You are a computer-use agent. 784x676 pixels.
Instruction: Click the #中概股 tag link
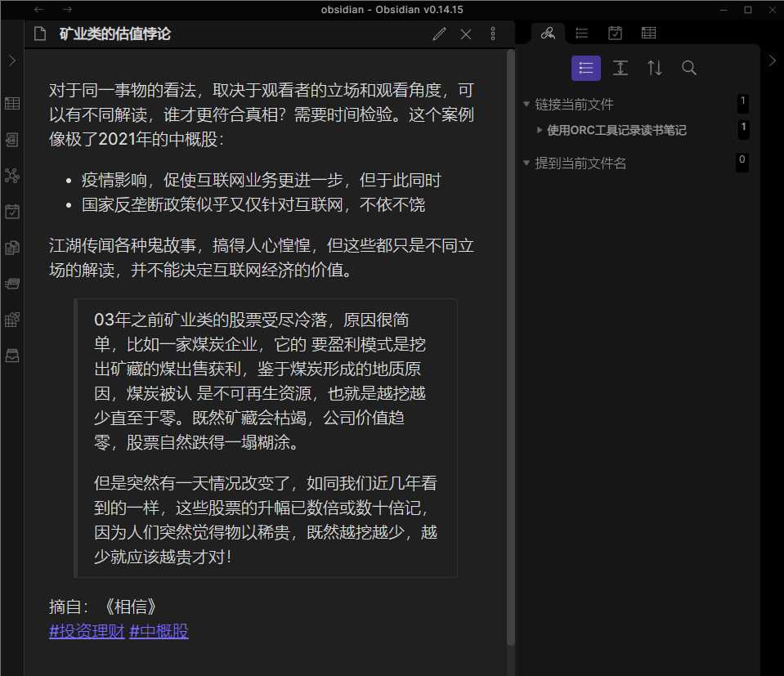[x=157, y=632]
